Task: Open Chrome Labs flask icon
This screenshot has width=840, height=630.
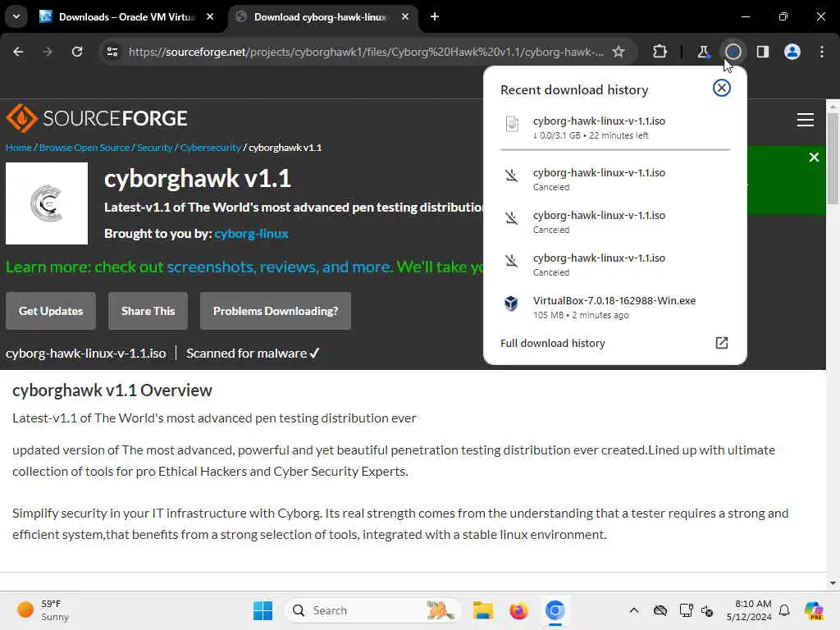Action: [x=703, y=52]
